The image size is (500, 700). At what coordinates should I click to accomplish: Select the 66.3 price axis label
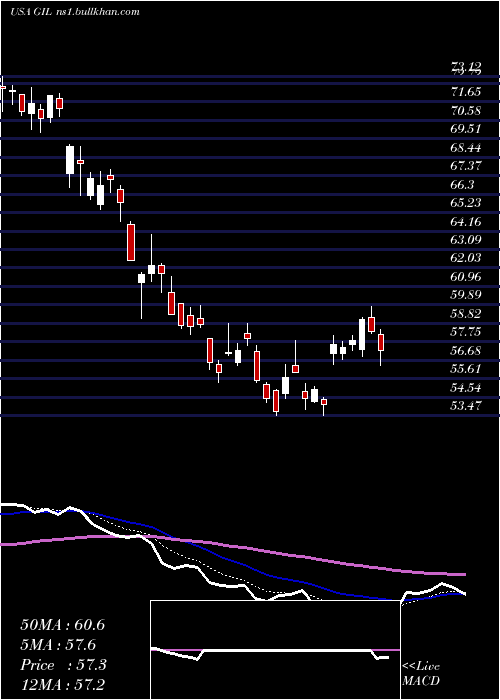[x=462, y=184]
